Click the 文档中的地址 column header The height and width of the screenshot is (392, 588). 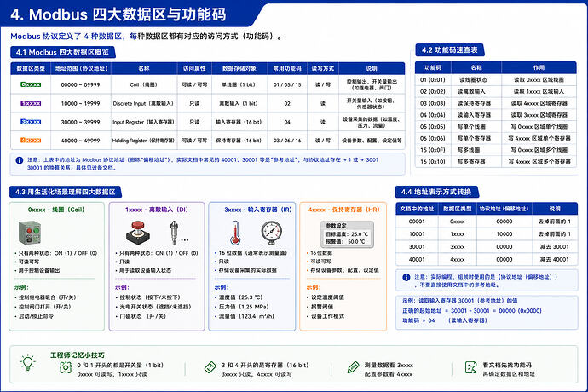(417, 209)
